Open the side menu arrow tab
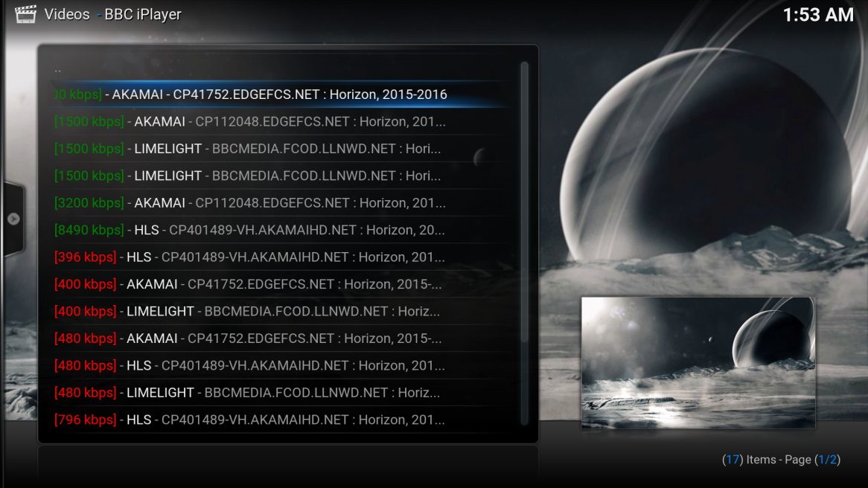This screenshot has width=868, height=488. (x=13, y=219)
